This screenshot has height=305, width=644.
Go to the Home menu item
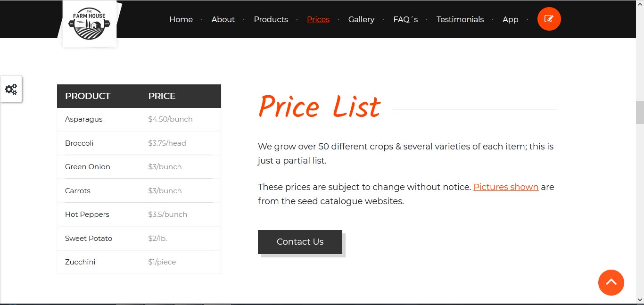tap(181, 19)
